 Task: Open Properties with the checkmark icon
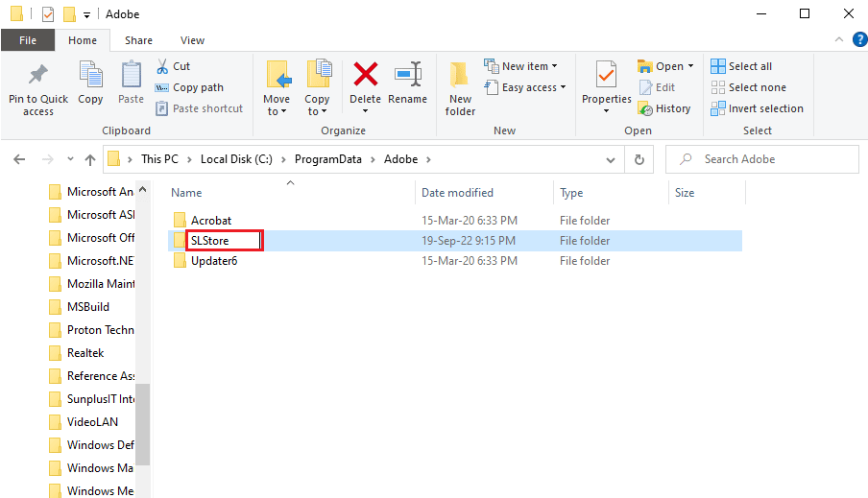[606, 75]
